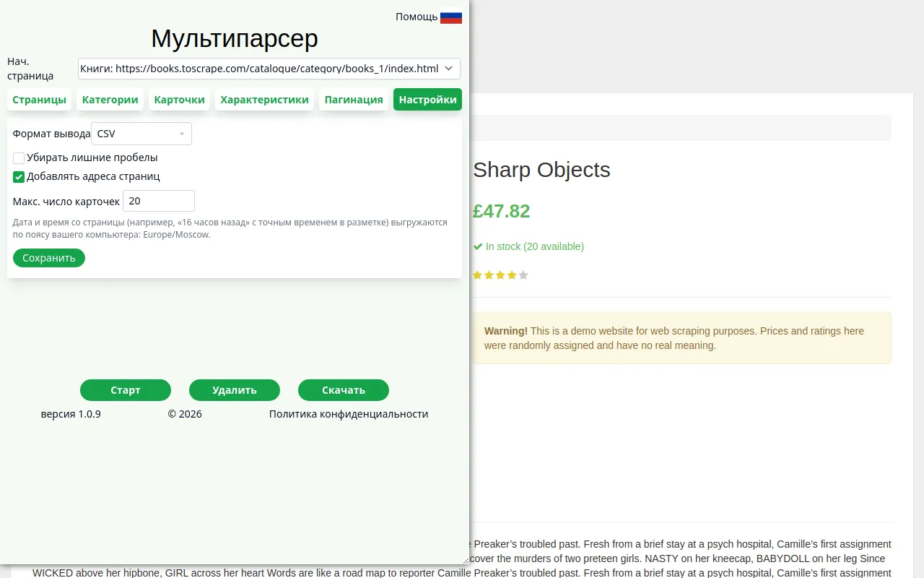924x578 pixels.
Task: Open the CSV output format dropdown
Action: coord(141,134)
